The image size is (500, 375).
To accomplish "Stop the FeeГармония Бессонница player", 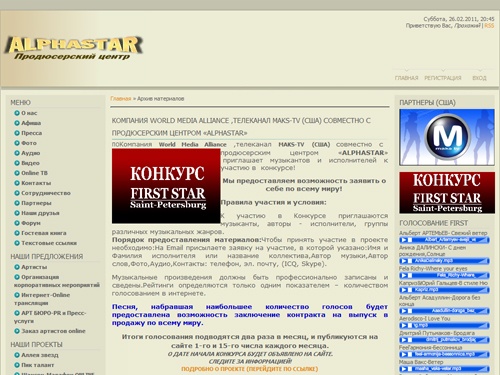I will coord(410,354).
